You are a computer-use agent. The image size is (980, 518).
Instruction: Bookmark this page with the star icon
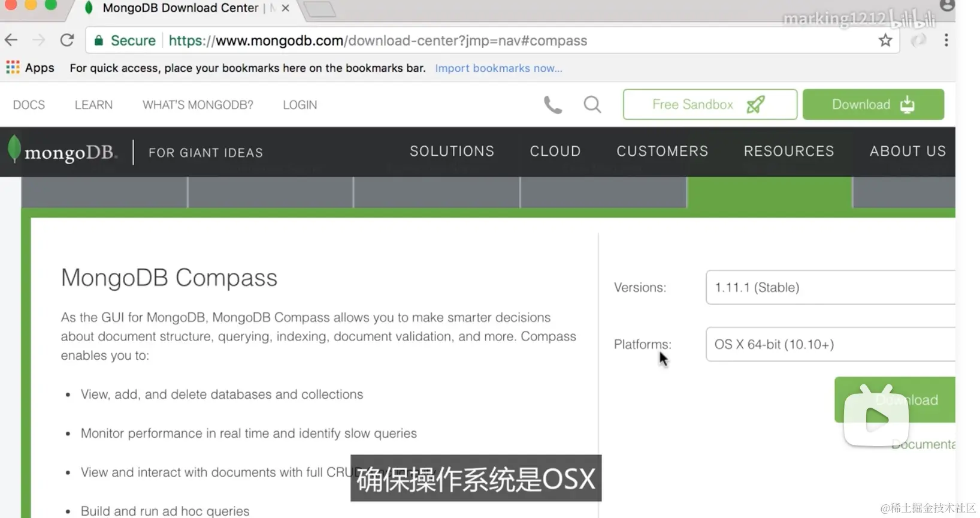[885, 40]
